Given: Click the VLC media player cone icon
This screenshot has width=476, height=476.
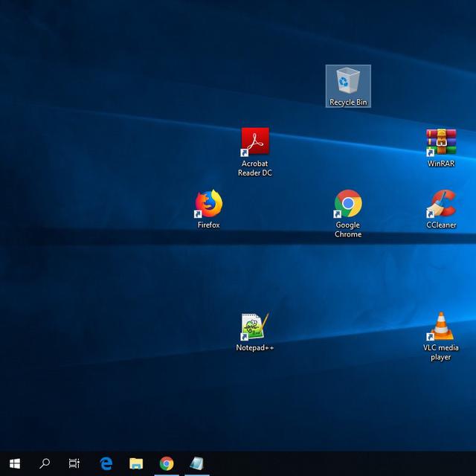Looking at the screenshot, I should (441, 326).
